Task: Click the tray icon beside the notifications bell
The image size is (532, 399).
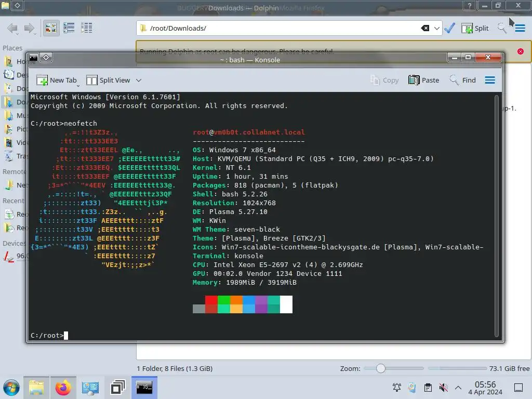Action: coord(412,388)
